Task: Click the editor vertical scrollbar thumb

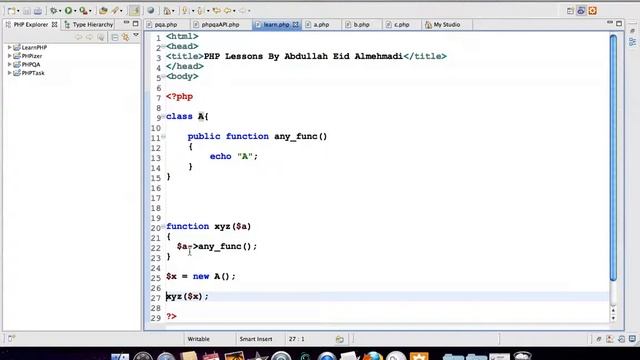Action: click(x=613, y=158)
